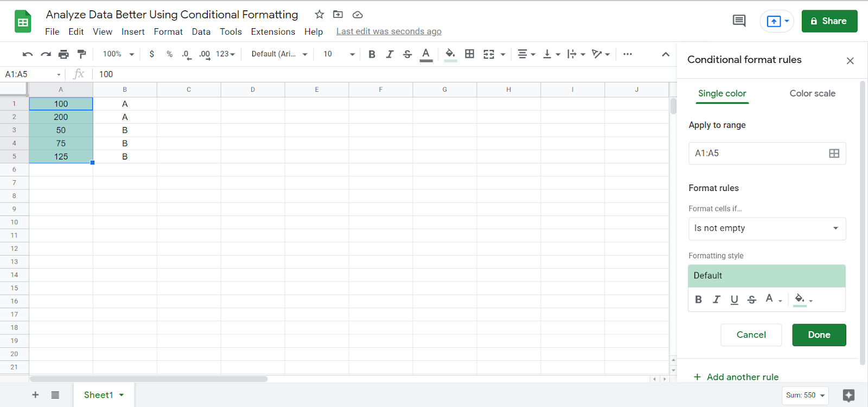Image resolution: width=868 pixels, height=407 pixels.
Task: Open the Edit menu
Action: point(76,31)
